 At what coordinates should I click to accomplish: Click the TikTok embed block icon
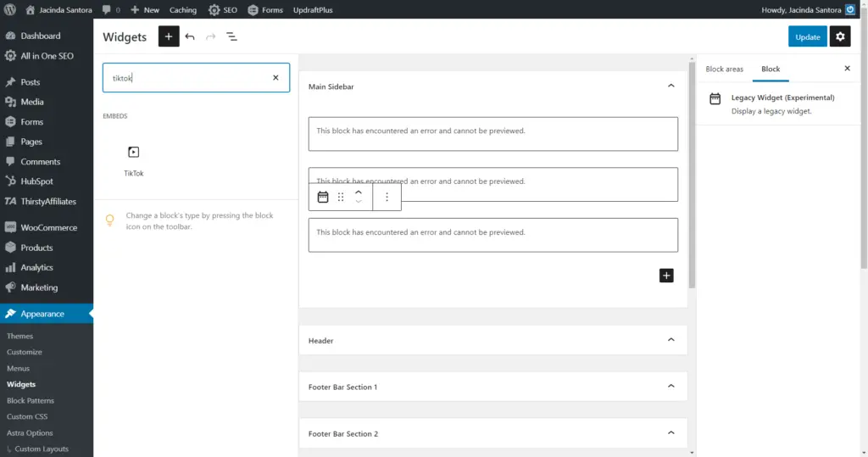click(x=133, y=153)
